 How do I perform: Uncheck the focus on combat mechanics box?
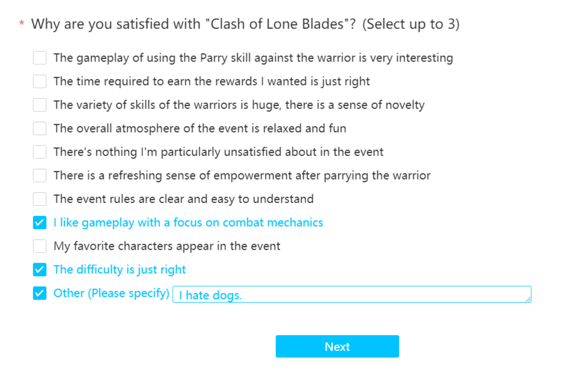point(40,223)
